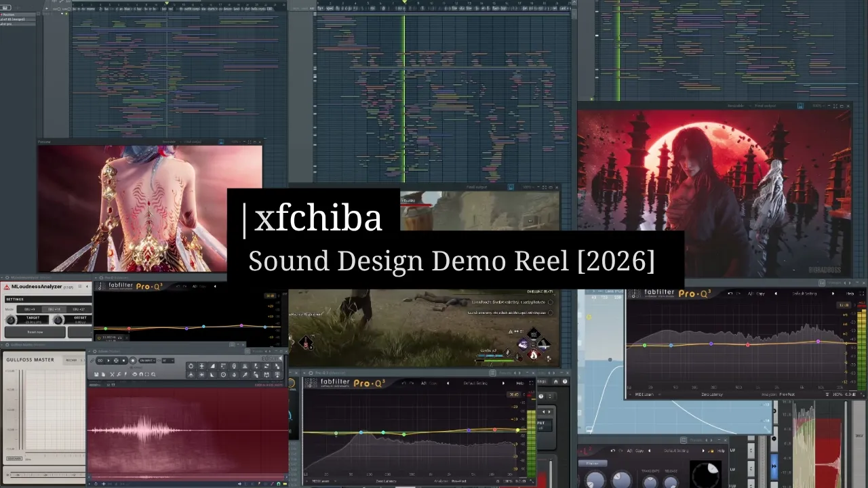Click the Reset now button in MLoudnessAnalyzer
The height and width of the screenshot is (488, 868).
(x=35, y=332)
